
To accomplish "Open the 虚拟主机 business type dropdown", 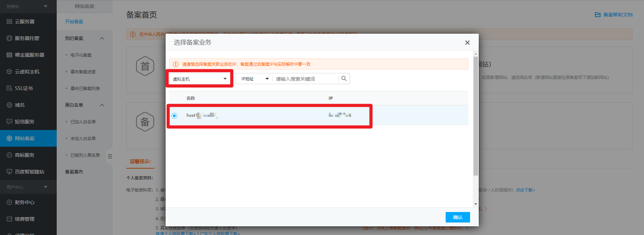I will click(200, 79).
